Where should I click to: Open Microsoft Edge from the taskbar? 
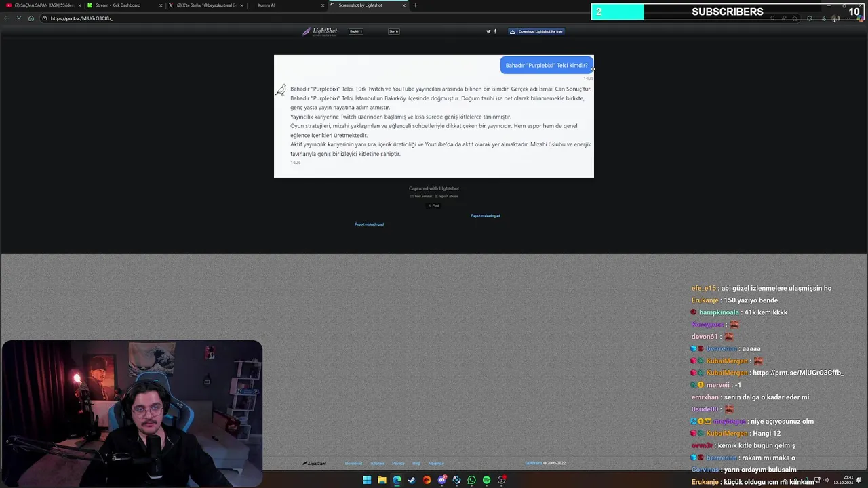click(397, 480)
